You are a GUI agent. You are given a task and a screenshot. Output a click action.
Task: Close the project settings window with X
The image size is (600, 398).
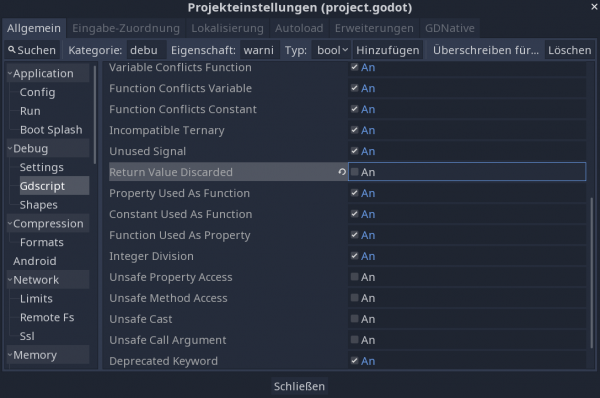(594, 7)
